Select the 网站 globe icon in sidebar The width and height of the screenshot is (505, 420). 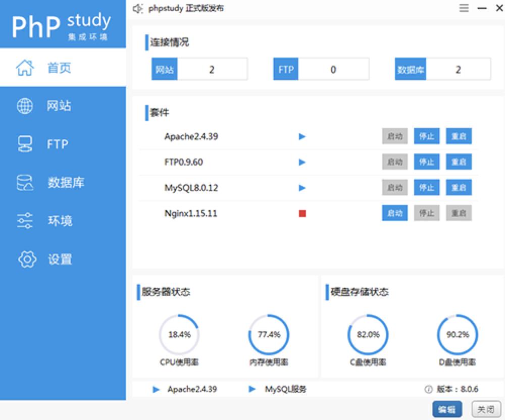[x=26, y=106]
